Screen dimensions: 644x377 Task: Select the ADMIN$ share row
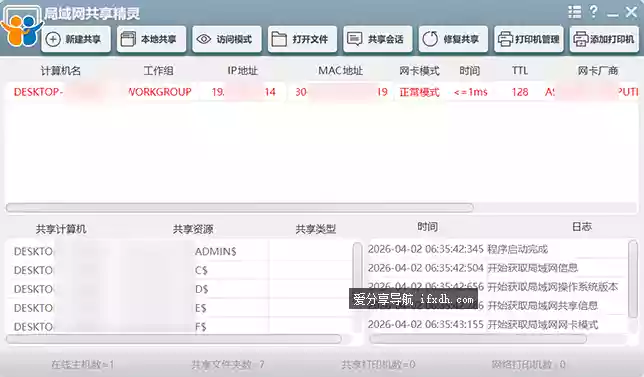coord(179,251)
